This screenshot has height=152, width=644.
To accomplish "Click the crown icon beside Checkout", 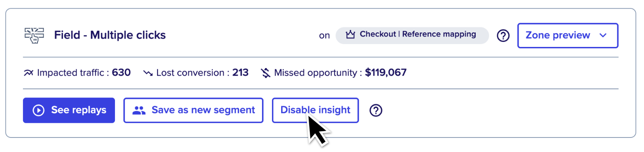I will [x=350, y=35].
